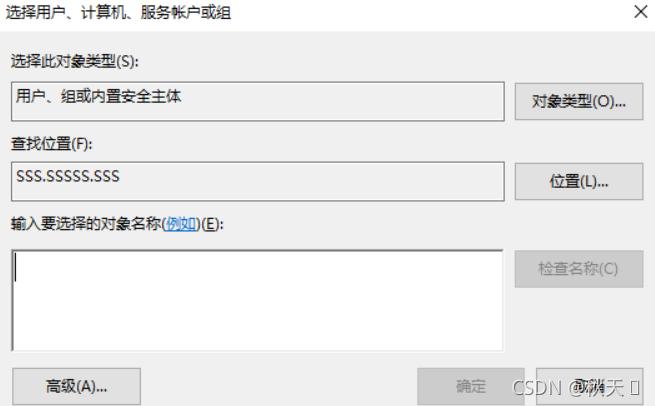Click the 选择此对象类型(S): label
Screen dimensions: 655x406
(74, 61)
